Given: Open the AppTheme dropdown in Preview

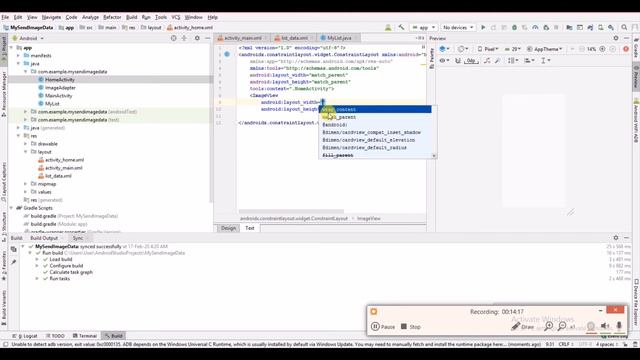Looking at the screenshot, I should click(545, 49).
